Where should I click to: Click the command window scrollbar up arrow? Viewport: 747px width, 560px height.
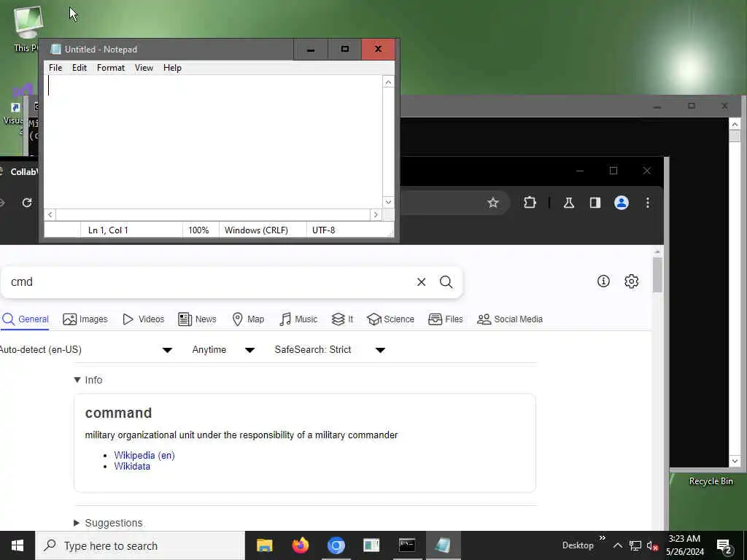[x=735, y=124]
